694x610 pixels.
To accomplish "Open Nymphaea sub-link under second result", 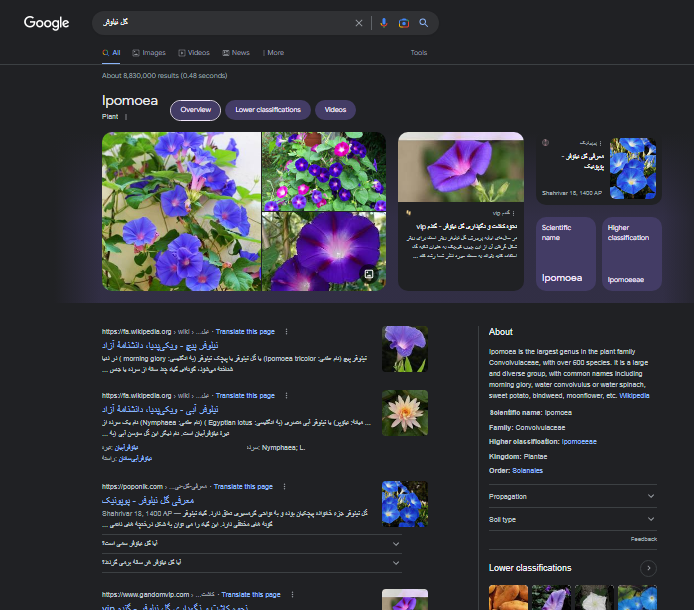I will [x=283, y=448].
